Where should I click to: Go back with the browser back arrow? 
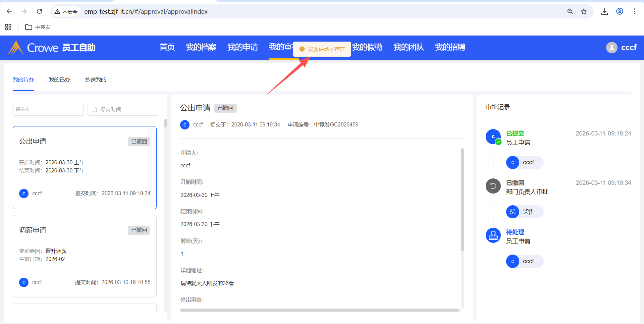(9, 11)
